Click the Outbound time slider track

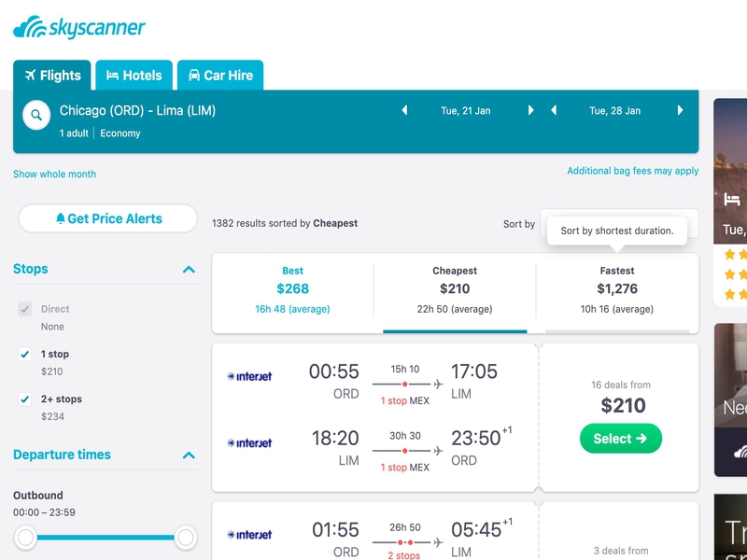[x=106, y=538]
